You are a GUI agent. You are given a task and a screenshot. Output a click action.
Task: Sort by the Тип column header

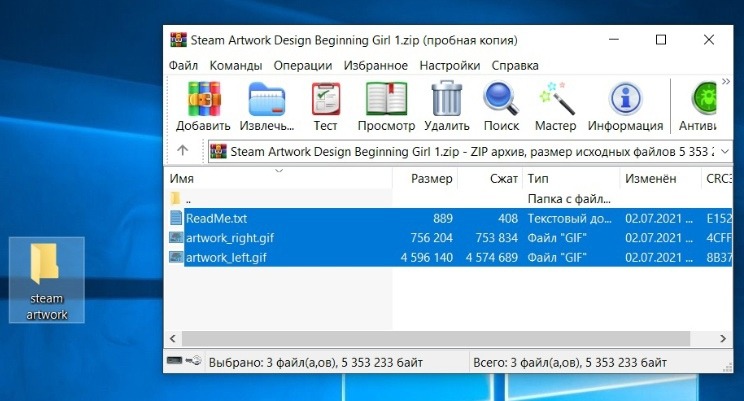point(571,178)
